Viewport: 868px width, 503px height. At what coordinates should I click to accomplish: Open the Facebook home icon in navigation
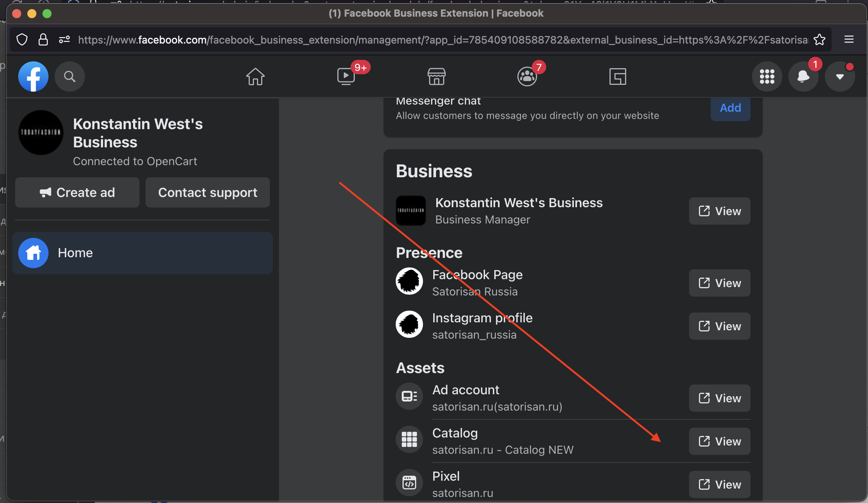pos(255,77)
